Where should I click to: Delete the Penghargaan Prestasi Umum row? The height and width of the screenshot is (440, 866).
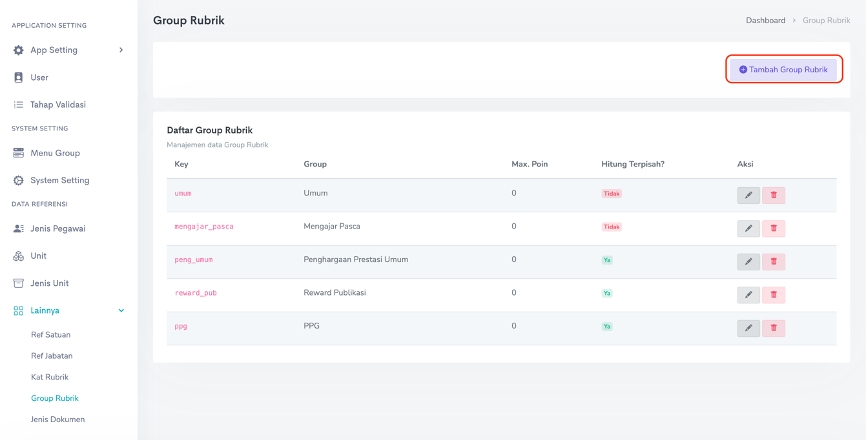(x=773, y=261)
